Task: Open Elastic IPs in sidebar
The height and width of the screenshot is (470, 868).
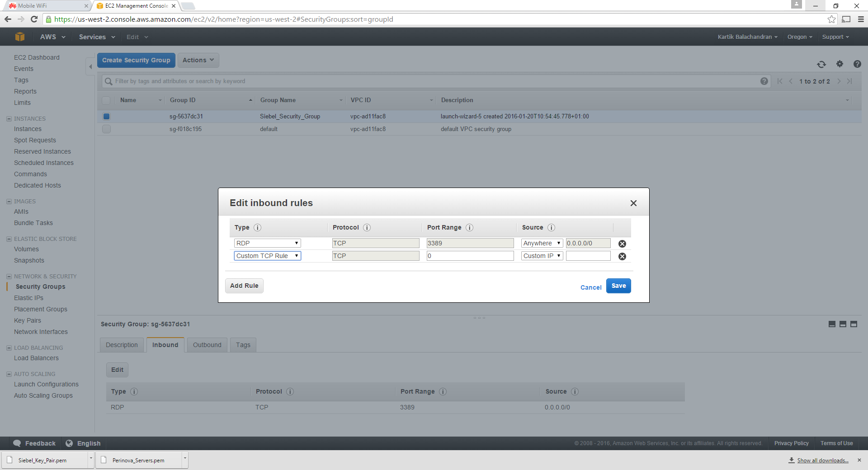Action: (28, 298)
